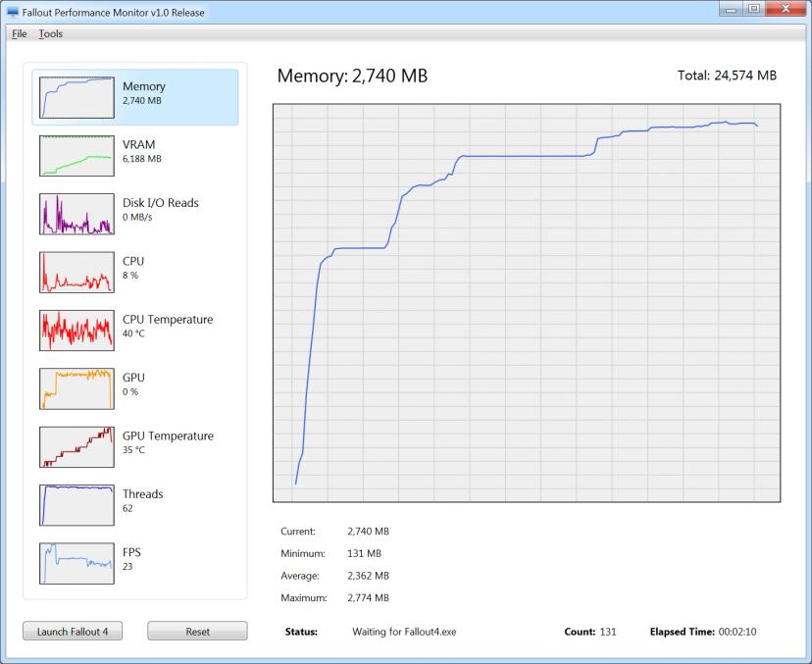Click the Elapsed Time '00:02:10' readout

tap(703, 632)
